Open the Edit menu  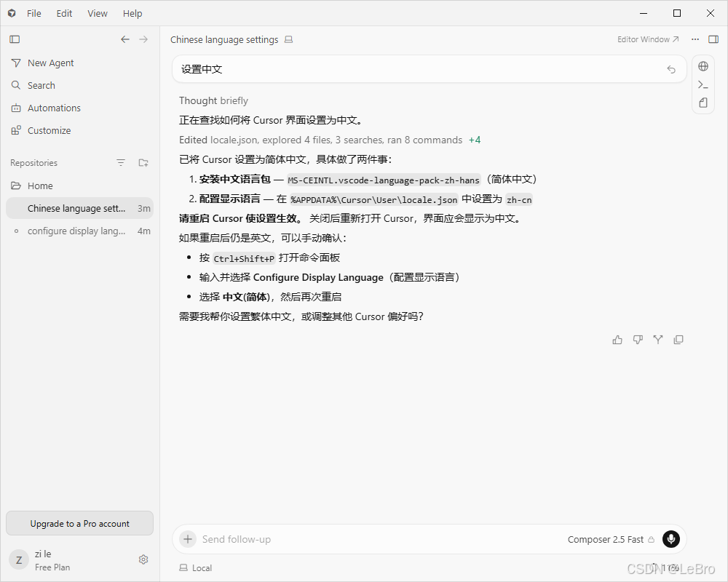64,14
